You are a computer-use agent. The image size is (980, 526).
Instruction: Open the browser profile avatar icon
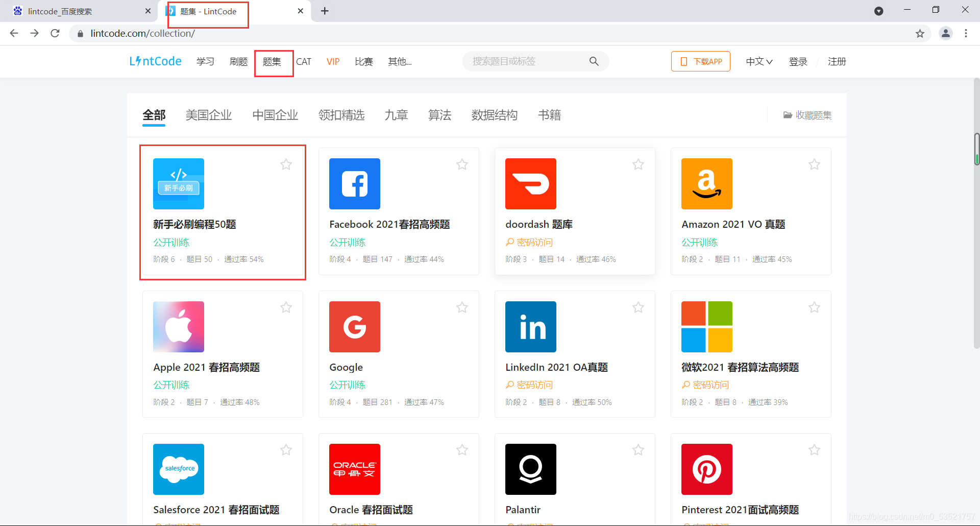(x=946, y=34)
